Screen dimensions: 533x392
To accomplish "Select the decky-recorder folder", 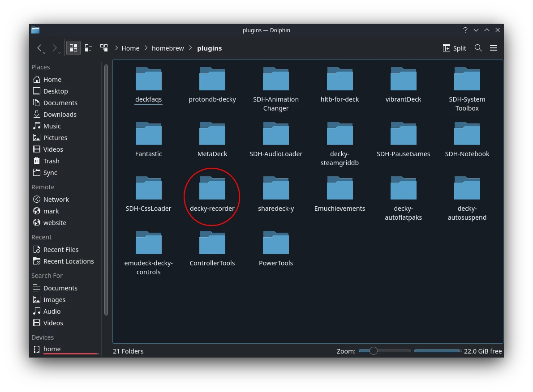I will (212, 194).
